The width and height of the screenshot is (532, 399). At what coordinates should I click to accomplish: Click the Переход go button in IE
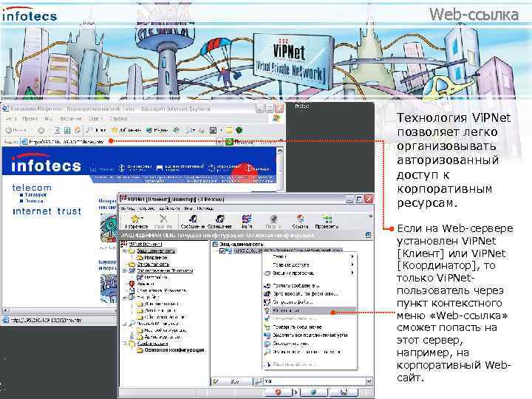[x=239, y=141]
